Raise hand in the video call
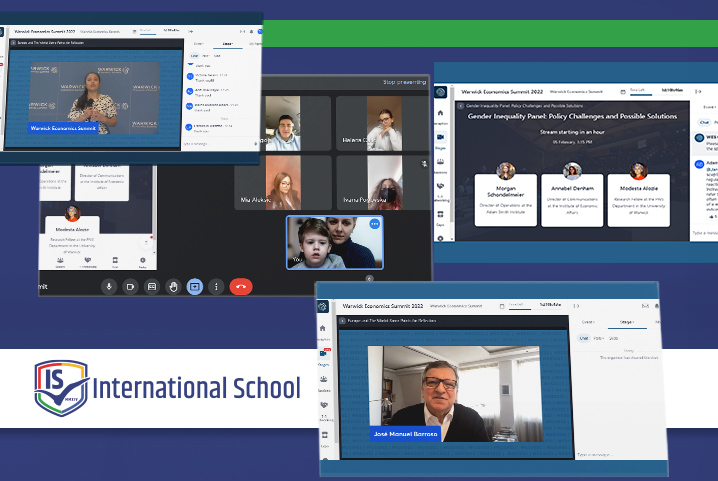718x481 pixels. coord(172,286)
